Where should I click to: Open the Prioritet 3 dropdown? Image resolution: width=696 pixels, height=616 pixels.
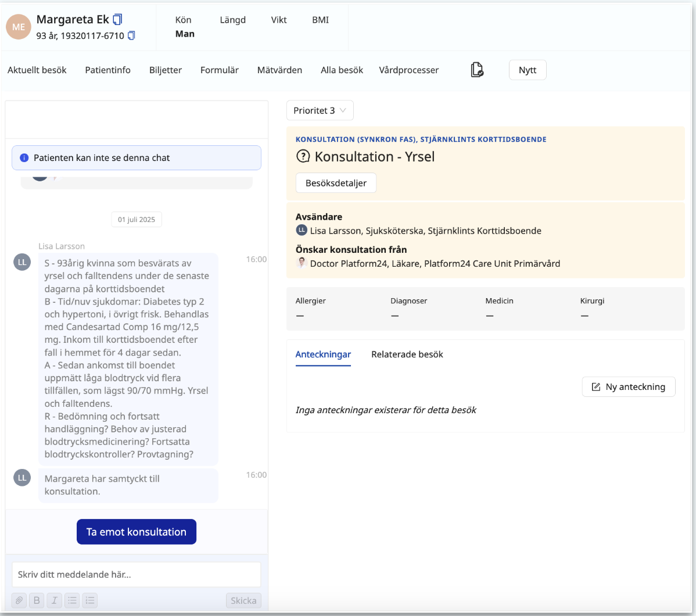[x=320, y=110]
